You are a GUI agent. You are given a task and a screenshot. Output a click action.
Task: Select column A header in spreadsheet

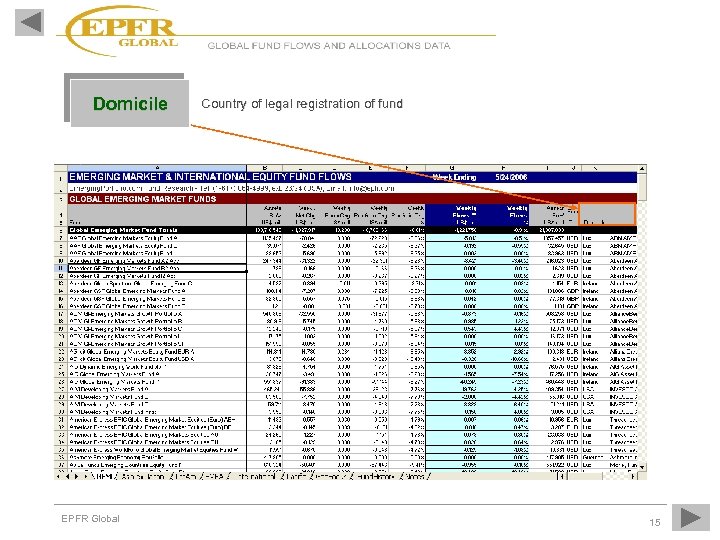(x=157, y=168)
